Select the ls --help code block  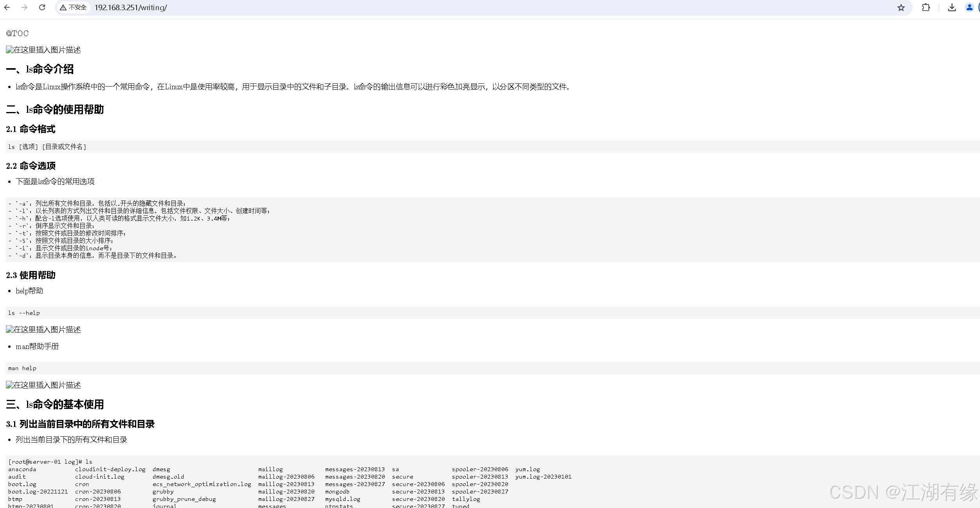(23, 313)
